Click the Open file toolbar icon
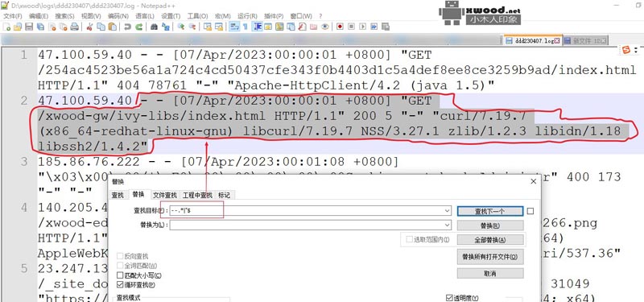The width and height of the screenshot is (644, 302). tap(18, 27)
